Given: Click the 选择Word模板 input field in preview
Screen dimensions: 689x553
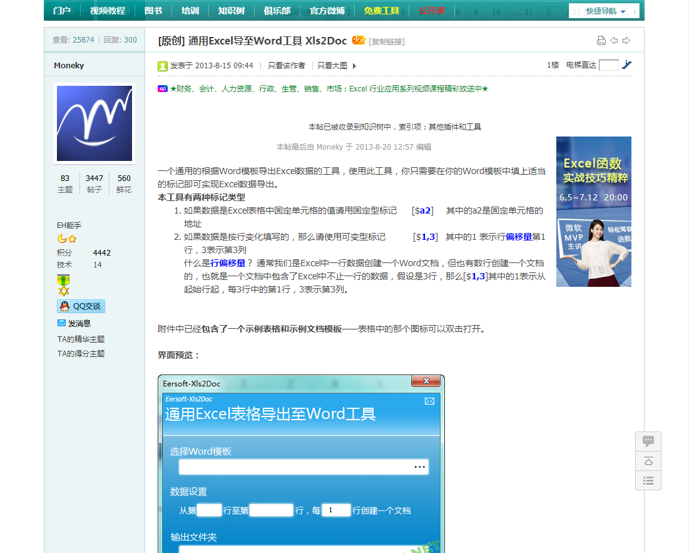Looking at the screenshot, I should (x=304, y=467).
